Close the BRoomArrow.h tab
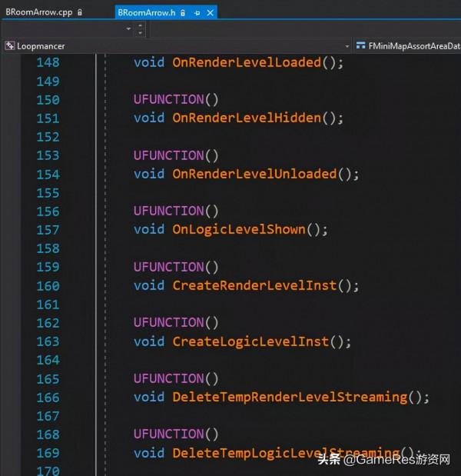The height and width of the screenshot is (476, 461). pos(211,13)
